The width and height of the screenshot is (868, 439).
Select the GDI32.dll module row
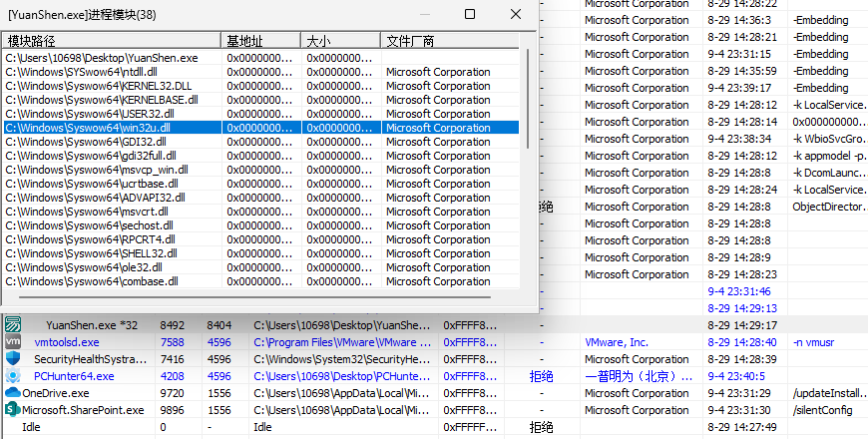tap(260, 142)
